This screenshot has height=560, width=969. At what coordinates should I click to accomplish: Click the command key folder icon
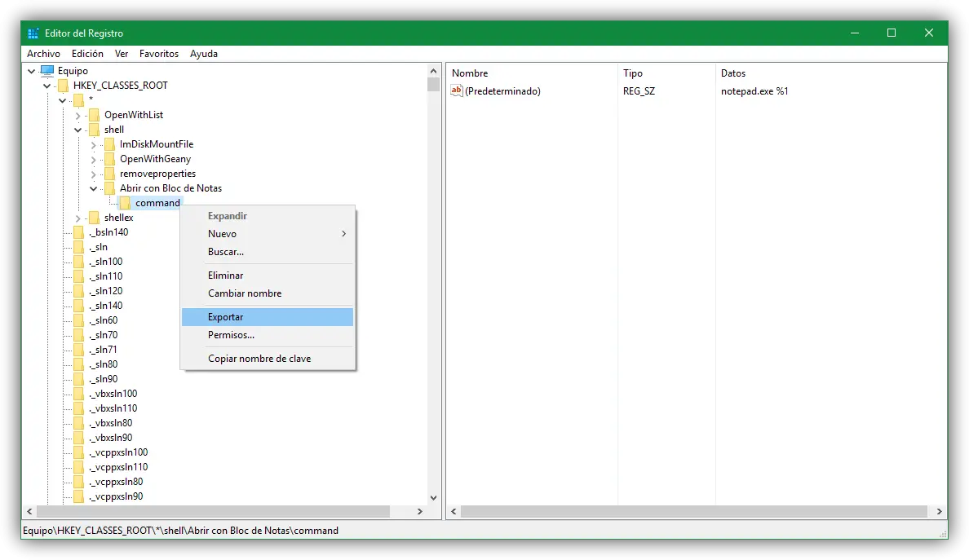tap(125, 203)
